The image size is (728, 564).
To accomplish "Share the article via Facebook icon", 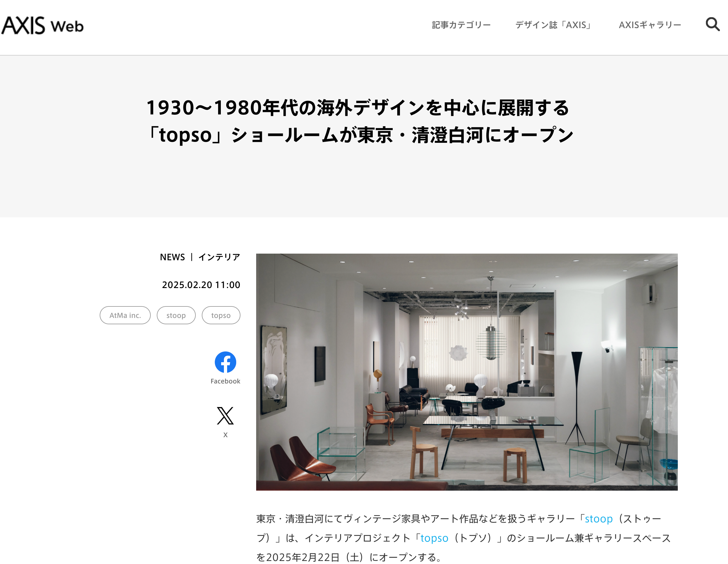I will (x=225, y=362).
